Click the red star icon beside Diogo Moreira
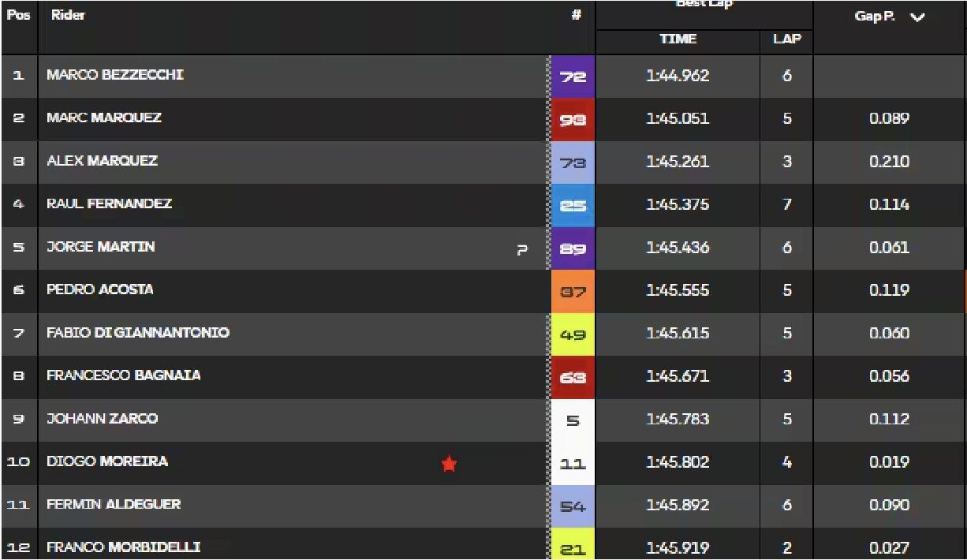This screenshot has height=560, width=967. (449, 464)
